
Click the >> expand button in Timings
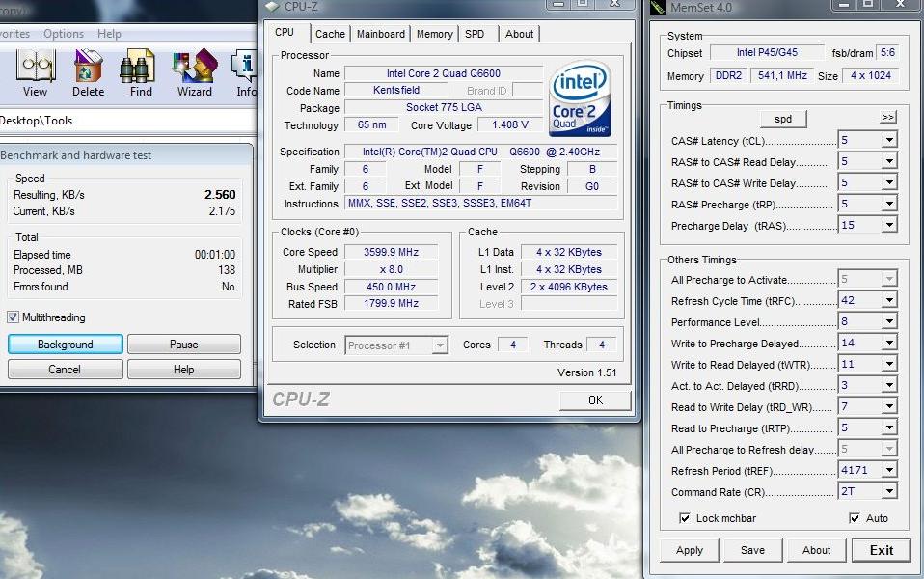[887, 118]
